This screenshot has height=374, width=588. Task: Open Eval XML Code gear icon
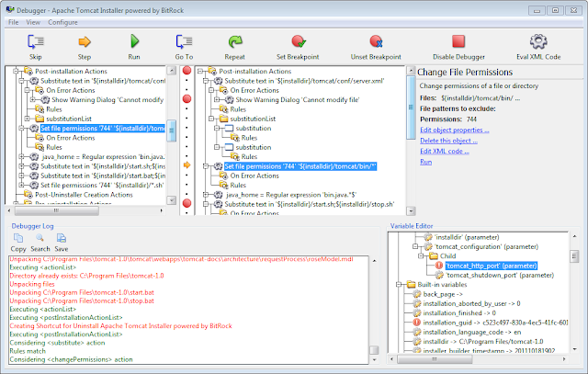538,41
